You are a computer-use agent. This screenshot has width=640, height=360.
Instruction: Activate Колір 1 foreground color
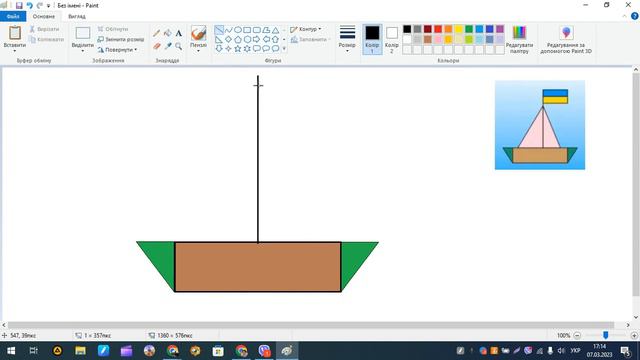point(372,40)
